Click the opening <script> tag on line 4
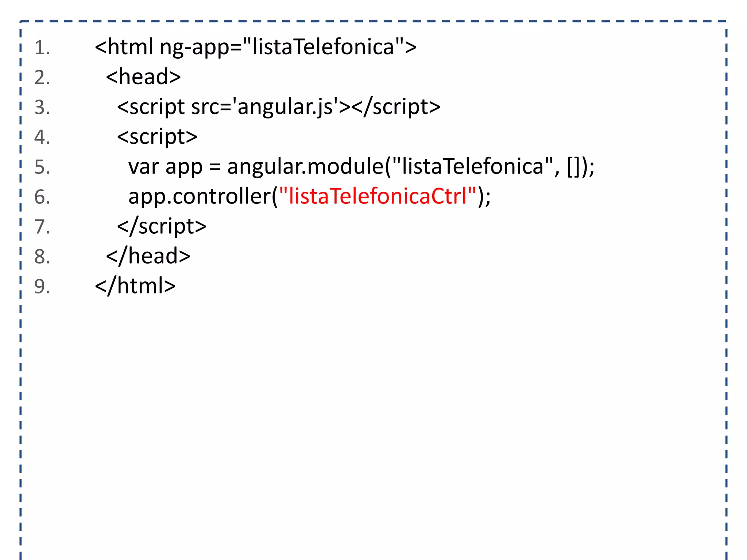Image resolution: width=747 pixels, height=560 pixels. click(x=157, y=137)
